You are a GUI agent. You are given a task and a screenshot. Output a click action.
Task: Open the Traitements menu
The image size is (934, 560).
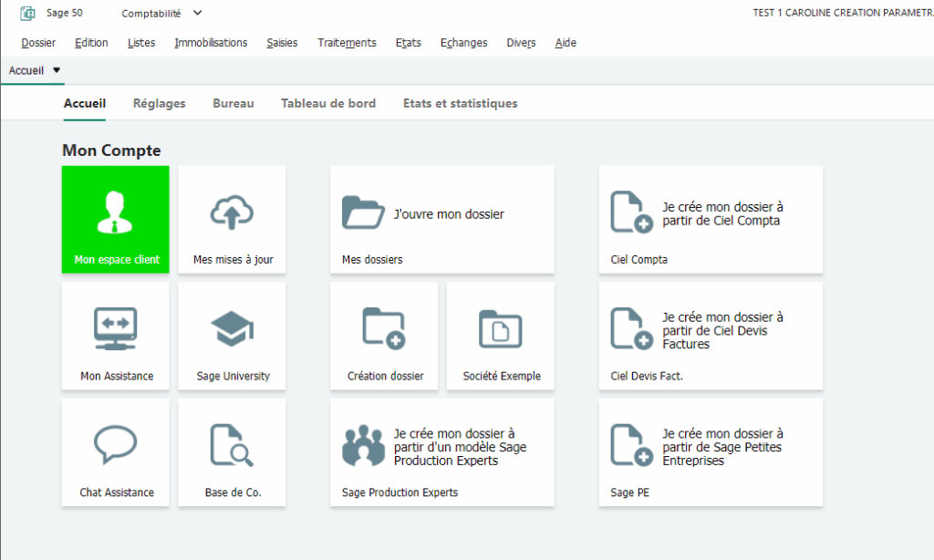(347, 43)
